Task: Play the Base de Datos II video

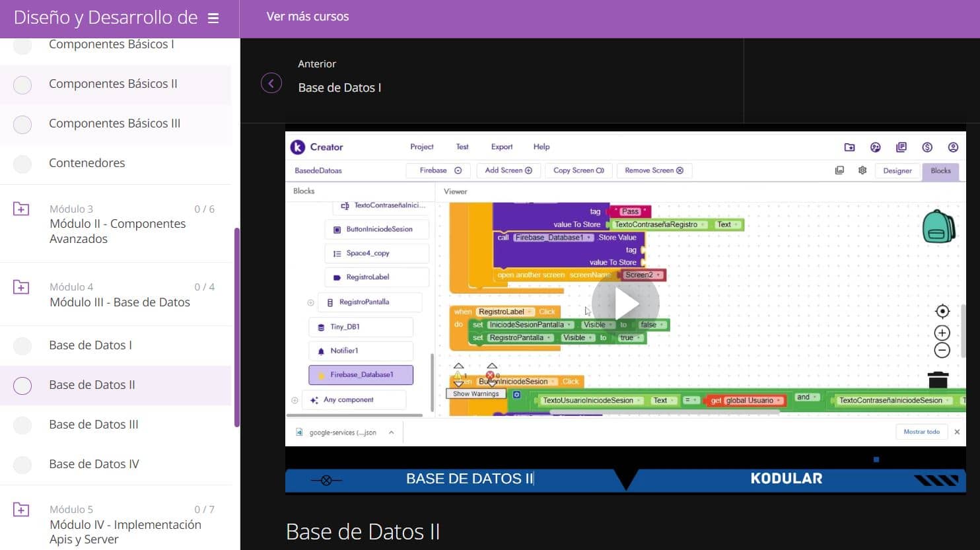Action: click(625, 303)
